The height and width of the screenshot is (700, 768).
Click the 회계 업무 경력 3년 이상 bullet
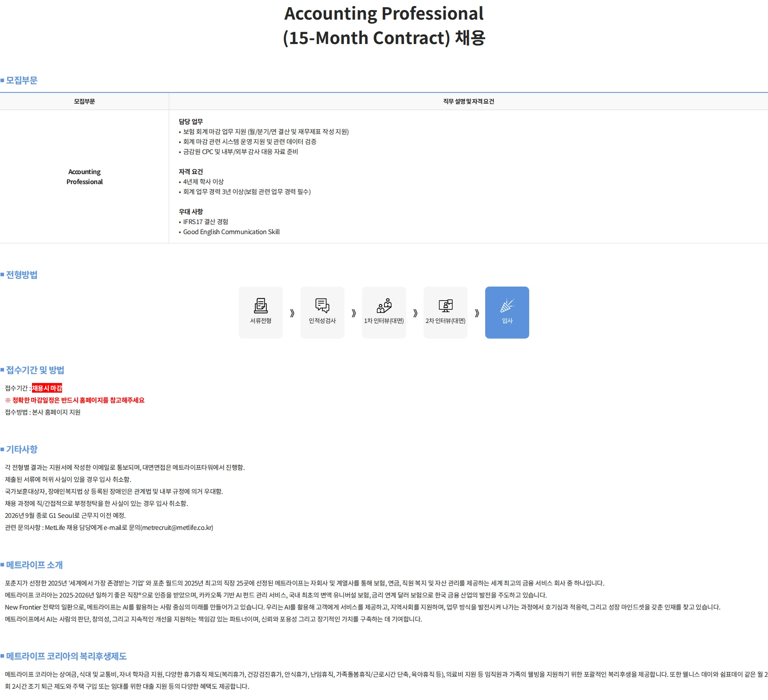pos(245,192)
